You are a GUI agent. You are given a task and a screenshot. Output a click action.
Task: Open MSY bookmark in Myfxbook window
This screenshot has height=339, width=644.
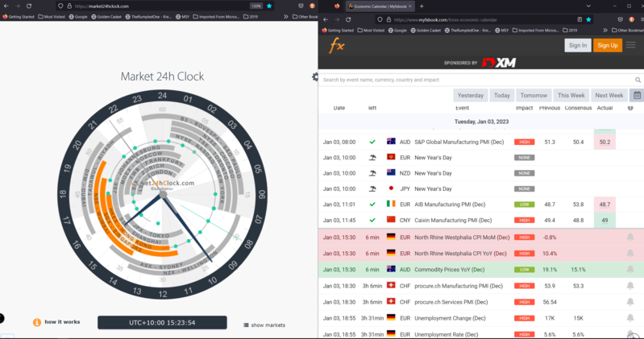(503, 30)
